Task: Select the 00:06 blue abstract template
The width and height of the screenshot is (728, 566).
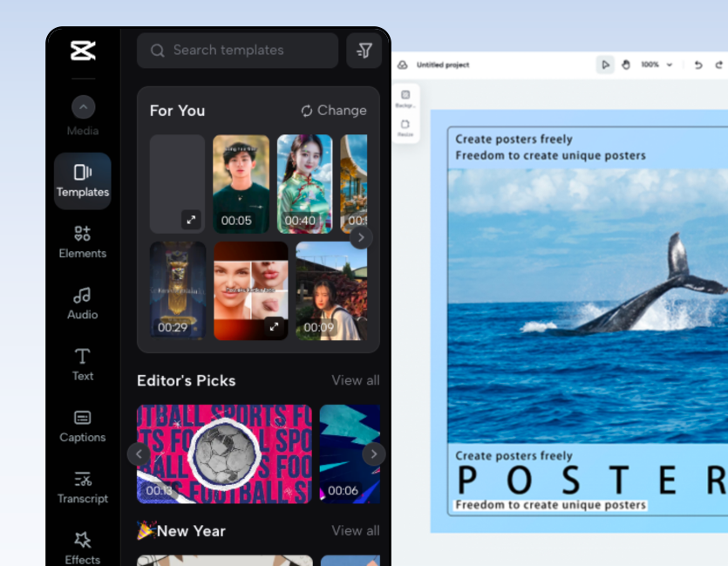Action: [x=350, y=453]
